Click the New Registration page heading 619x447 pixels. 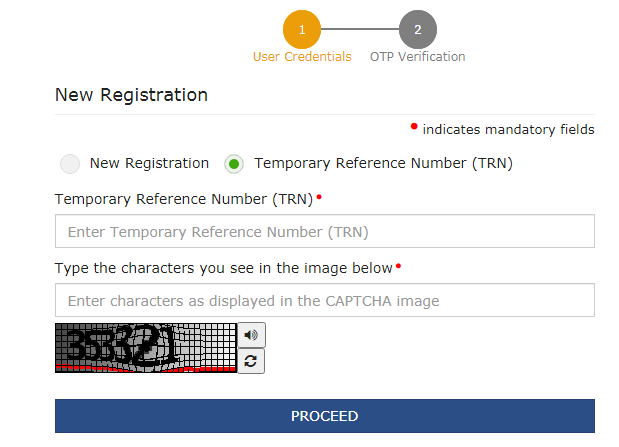131,95
